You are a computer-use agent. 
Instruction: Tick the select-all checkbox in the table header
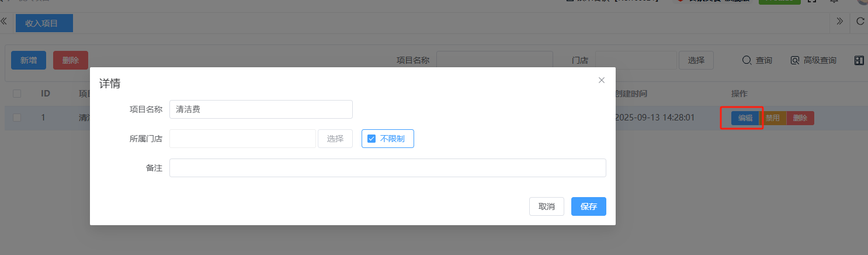coord(17,94)
